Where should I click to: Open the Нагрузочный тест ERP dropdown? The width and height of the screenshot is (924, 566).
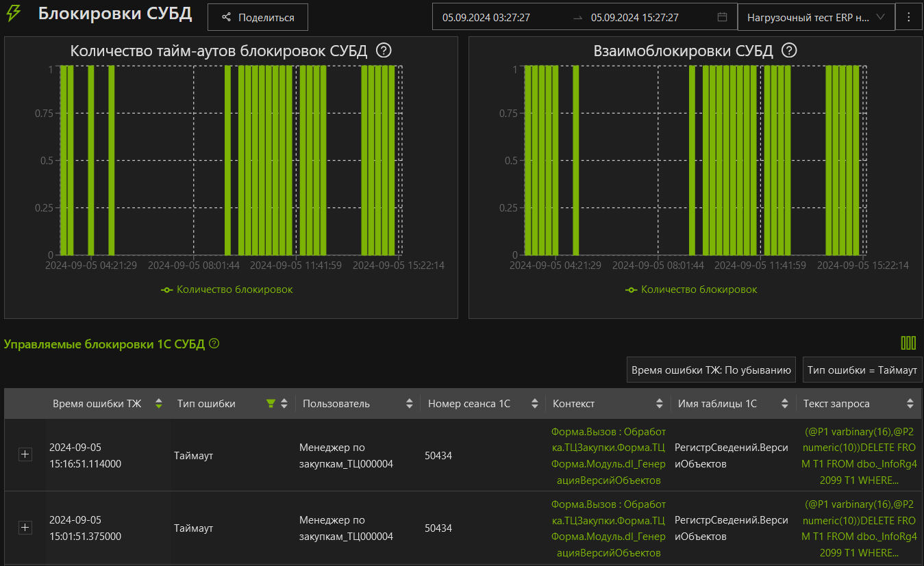click(x=816, y=17)
